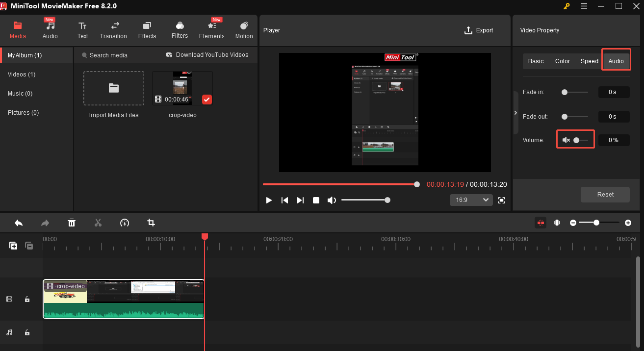Click the Split scissors icon
This screenshot has width=644, height=351.
pos(98,223)
